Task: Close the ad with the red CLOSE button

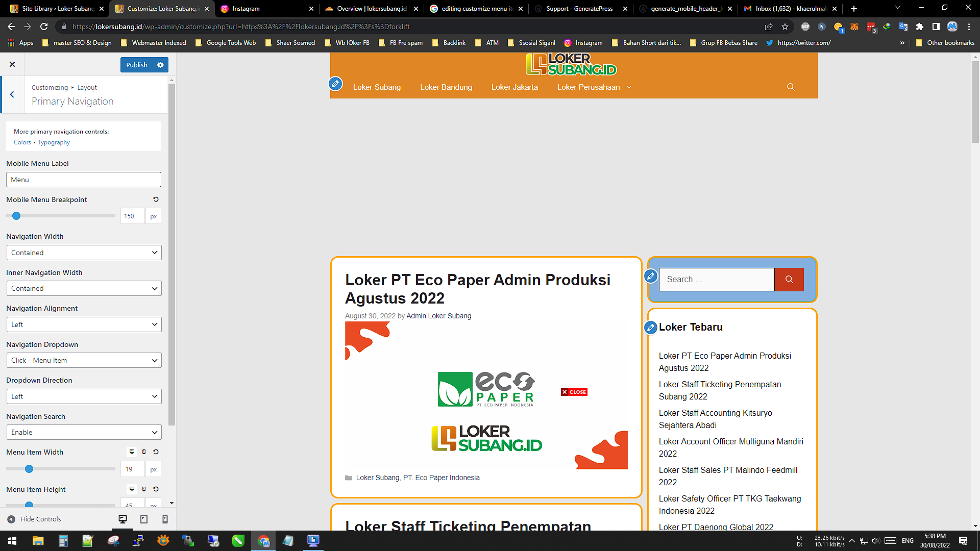Action: (x=574, y=392)
